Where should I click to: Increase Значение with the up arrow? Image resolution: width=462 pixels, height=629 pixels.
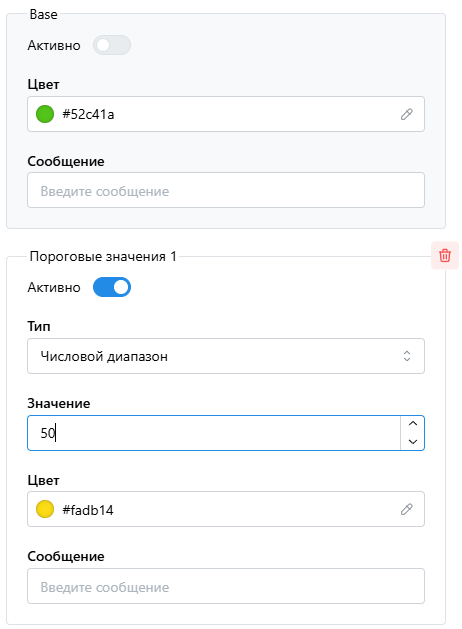[412, 424]
